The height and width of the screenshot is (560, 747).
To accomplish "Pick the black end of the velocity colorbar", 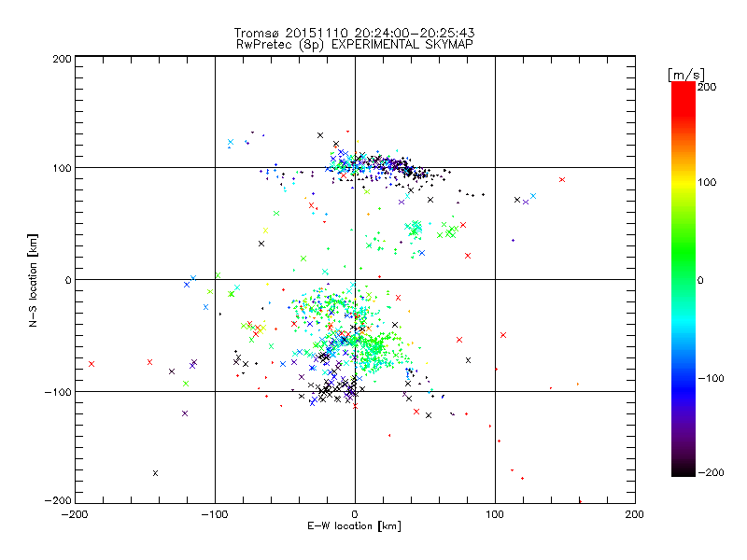I will pos(684,469).
